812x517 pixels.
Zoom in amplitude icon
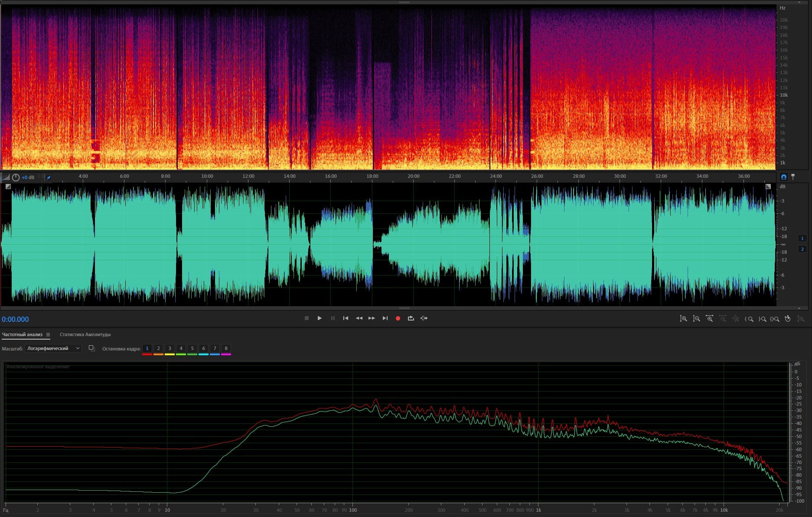click(x=683, y=319)
